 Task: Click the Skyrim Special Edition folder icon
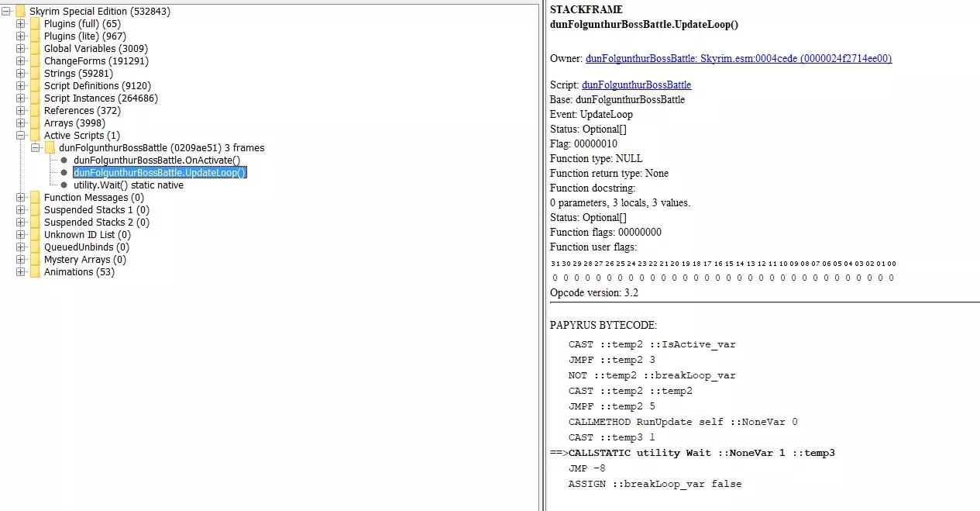pos(20,12)
